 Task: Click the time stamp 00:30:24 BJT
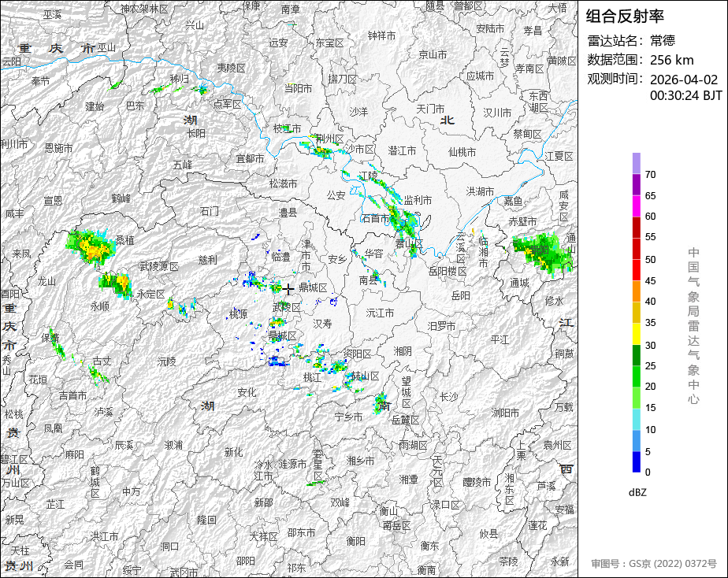pyautogui.click(x=685, y=95)
